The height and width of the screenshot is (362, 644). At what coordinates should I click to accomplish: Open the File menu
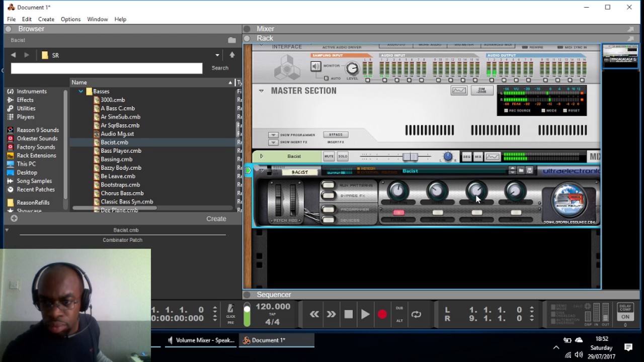(11, 19)
